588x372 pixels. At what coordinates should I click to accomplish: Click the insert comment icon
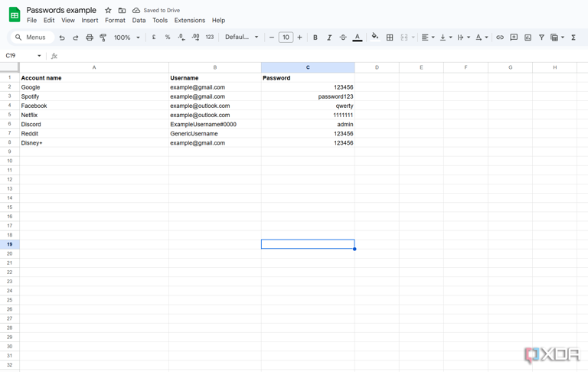point(514,38)
